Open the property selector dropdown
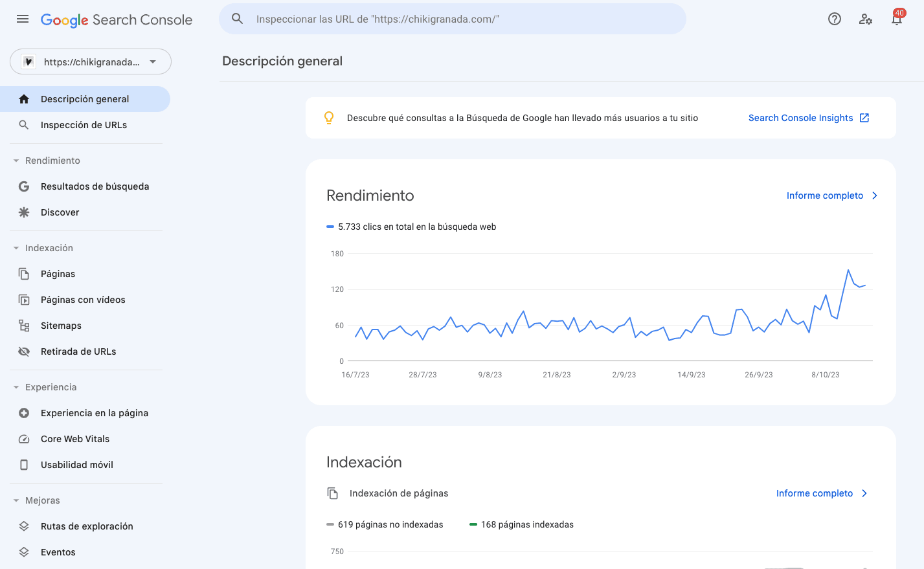The image size is (924, 569). pos(91,62)
